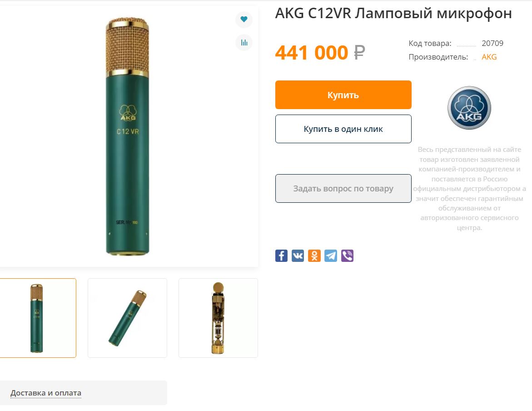Click the orange Купить button
This screenshot has height=411, width=532.
[343, 95]
